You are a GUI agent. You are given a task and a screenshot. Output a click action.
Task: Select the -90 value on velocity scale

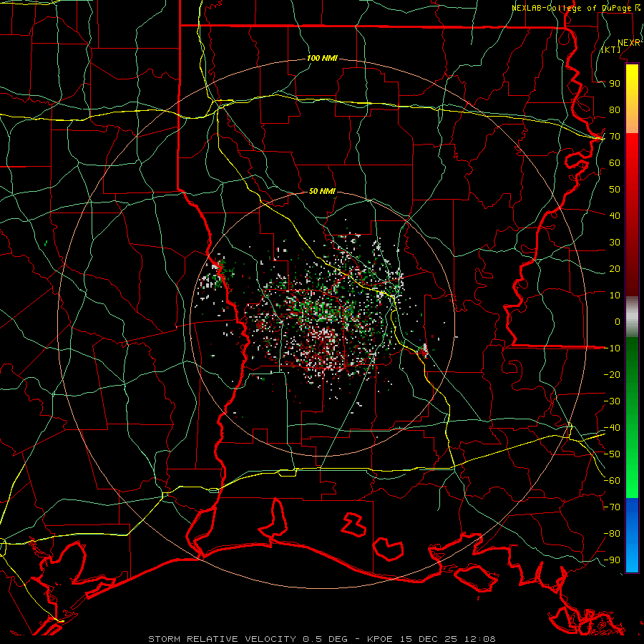pos(612,560)
